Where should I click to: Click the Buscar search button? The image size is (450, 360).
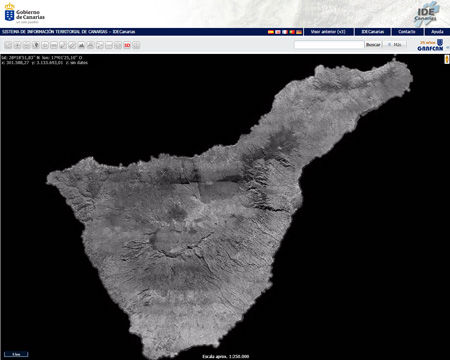[373, 45]
